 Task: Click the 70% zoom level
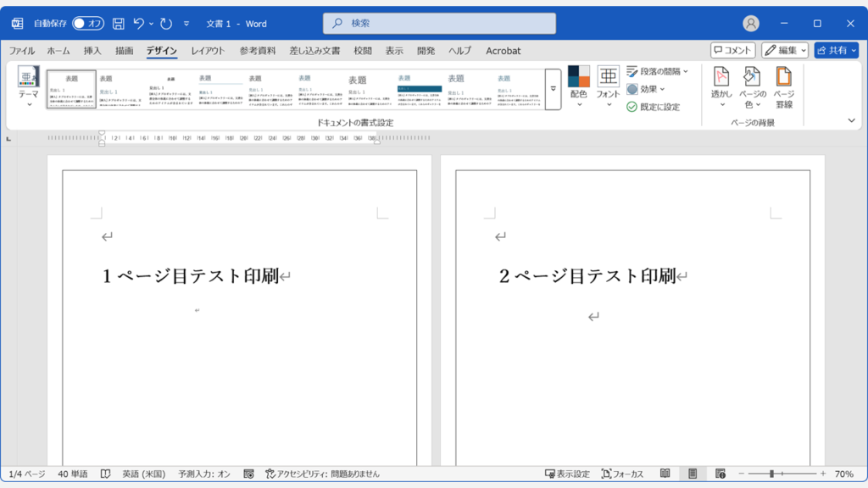(844, 474)
